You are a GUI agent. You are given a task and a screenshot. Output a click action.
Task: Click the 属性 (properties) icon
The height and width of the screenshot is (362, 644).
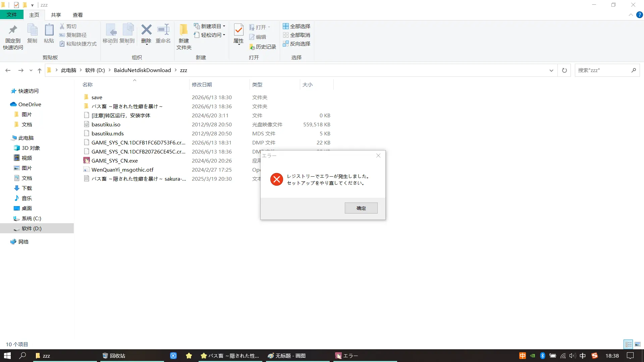click(x=238, y=34)
